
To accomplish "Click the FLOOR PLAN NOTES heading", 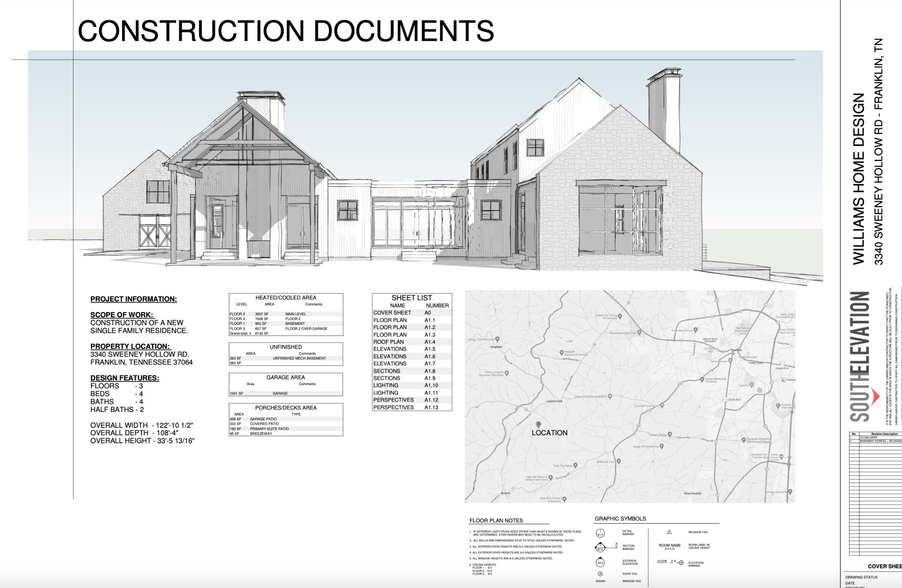I will 496,521.
